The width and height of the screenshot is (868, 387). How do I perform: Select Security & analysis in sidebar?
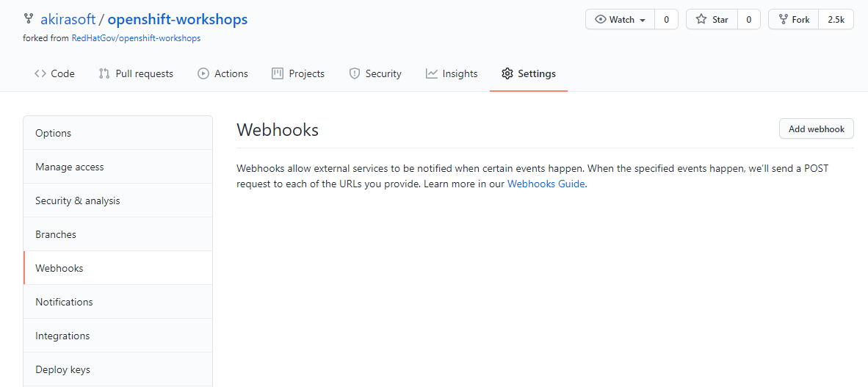click(x=78, y=200)
